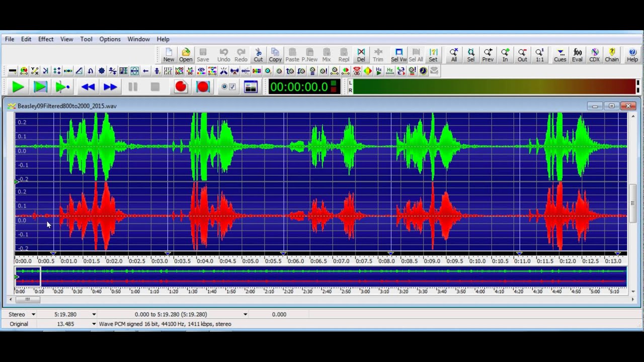Rewind using the blue double-left arrows
The width and height of the screenshot is (644, 362).
coord(88,87)
